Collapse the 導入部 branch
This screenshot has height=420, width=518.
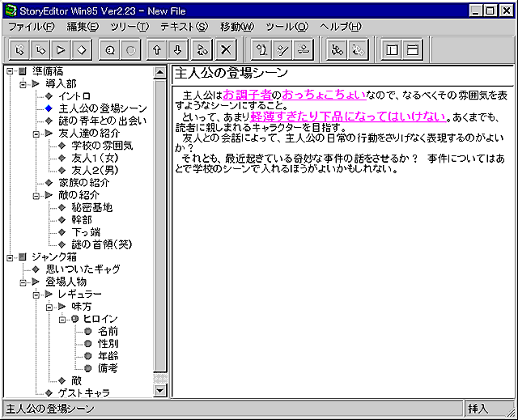[x=23, y=84]
